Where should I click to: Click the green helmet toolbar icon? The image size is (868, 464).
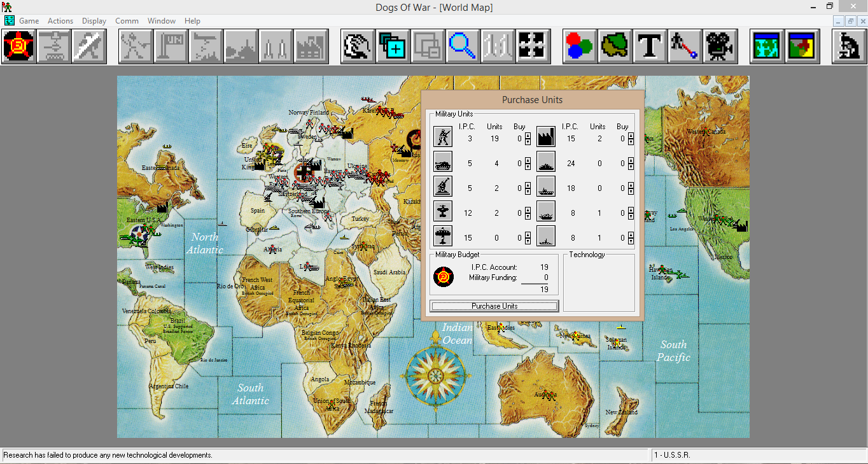coord(615,46)
